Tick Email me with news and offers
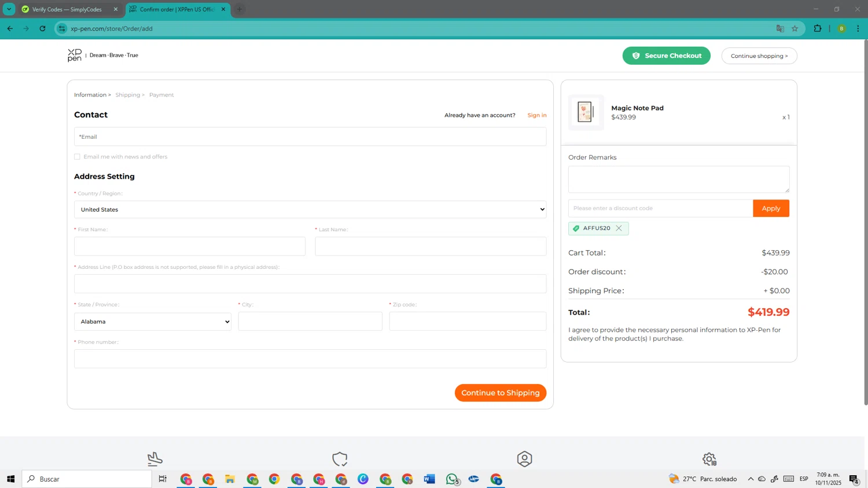 point(77,157)
